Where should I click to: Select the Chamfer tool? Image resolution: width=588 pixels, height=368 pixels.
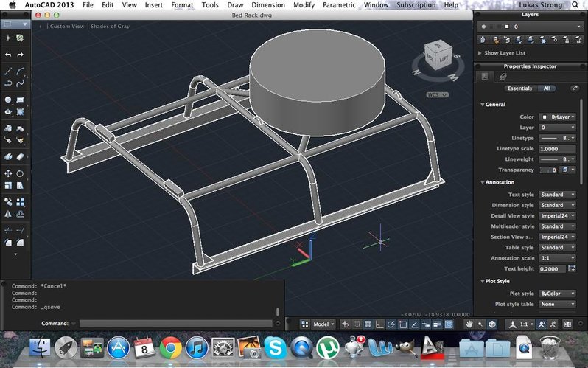(20, 243)
